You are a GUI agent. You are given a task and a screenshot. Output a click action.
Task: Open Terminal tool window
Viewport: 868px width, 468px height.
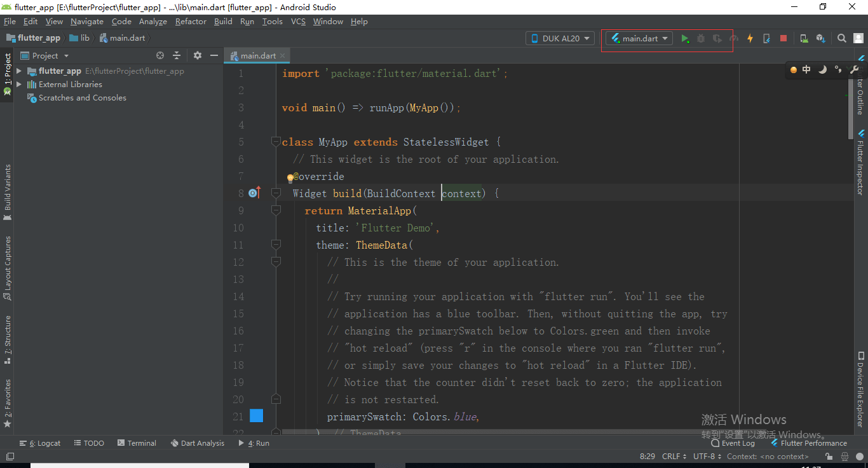coord(137,443)
